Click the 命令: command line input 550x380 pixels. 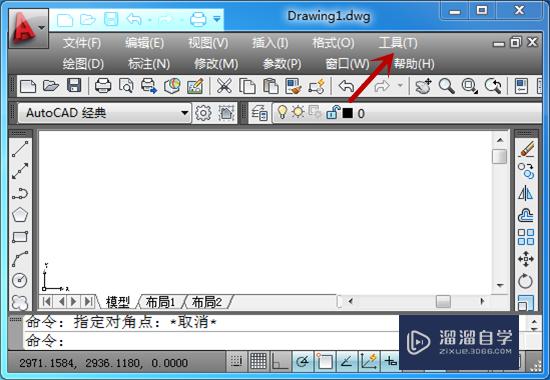point(212,341)
